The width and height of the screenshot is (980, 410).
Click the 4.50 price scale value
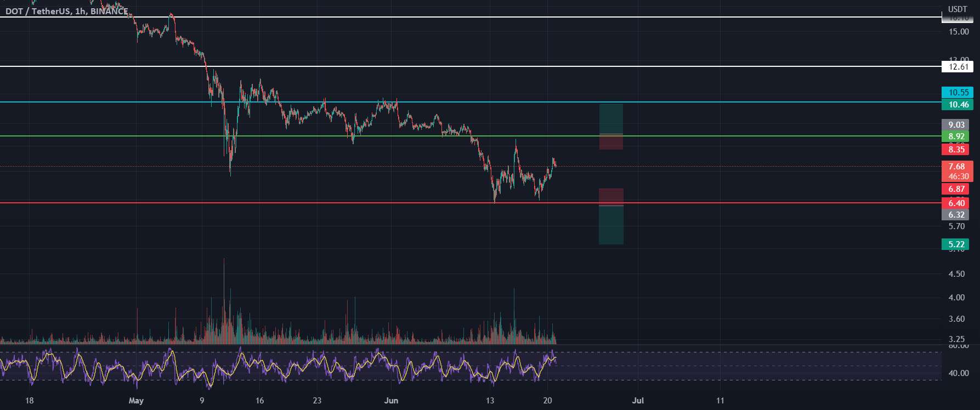point(956,274)
